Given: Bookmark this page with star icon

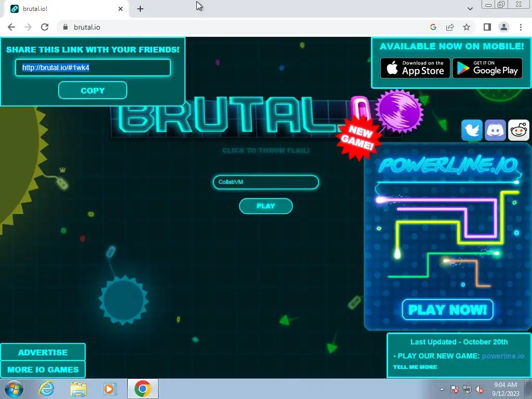Looking at the screenshot, I should 467,27.
